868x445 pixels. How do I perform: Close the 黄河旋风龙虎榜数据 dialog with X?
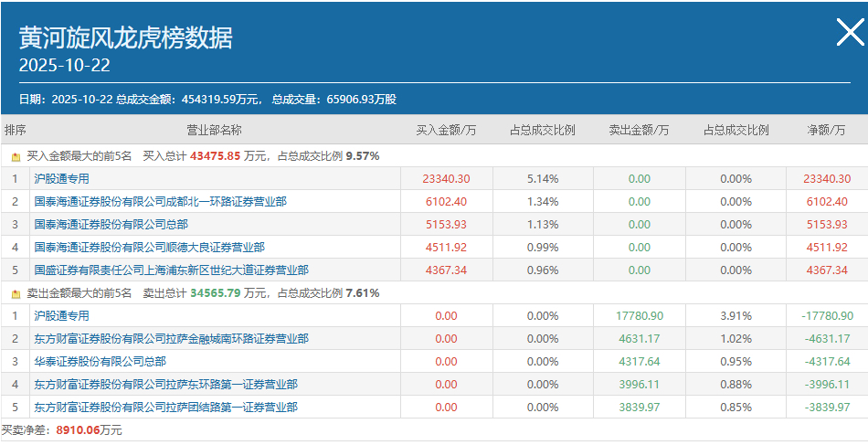click(850, 32)
